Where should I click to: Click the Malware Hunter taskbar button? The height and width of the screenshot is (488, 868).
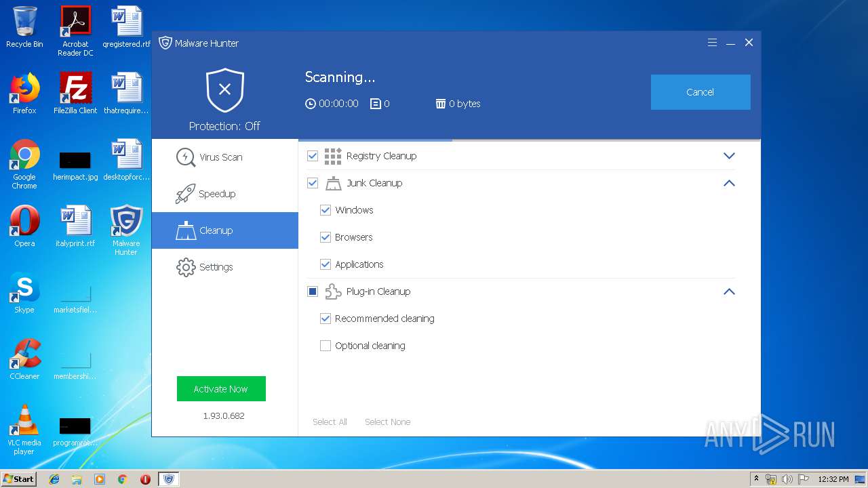click(x=169, y=479)
